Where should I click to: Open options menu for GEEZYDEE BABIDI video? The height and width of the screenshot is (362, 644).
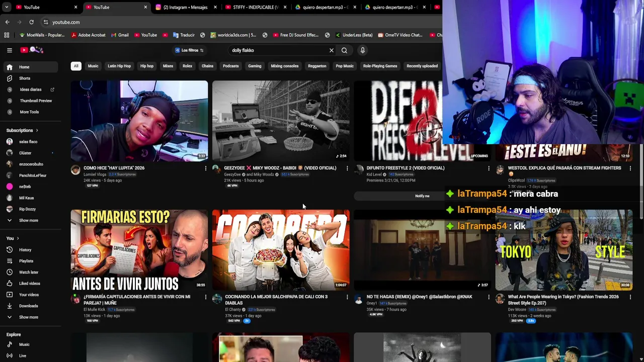point(347,168)
